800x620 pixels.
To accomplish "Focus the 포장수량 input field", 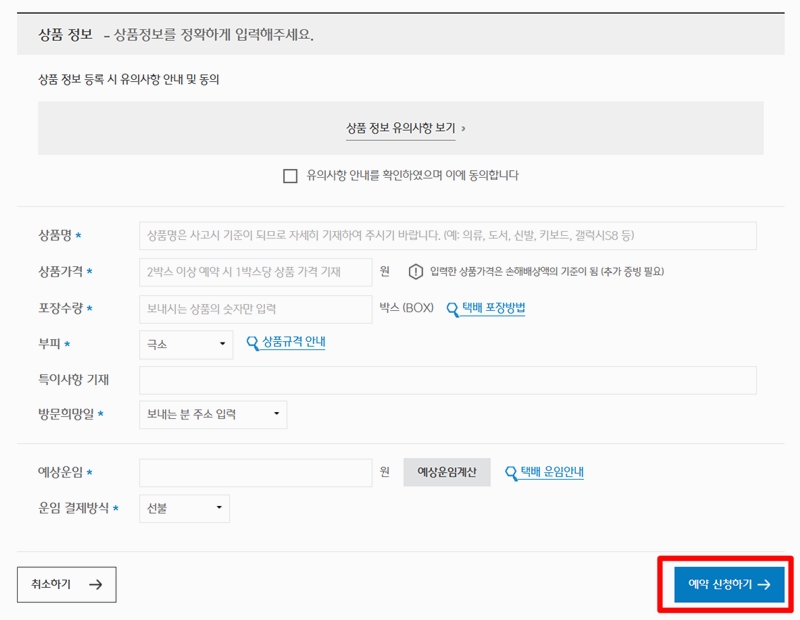I will (256, 309).
